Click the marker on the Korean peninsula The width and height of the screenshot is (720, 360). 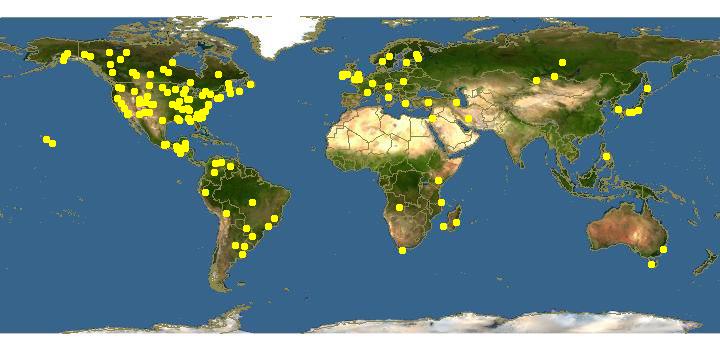618,109
